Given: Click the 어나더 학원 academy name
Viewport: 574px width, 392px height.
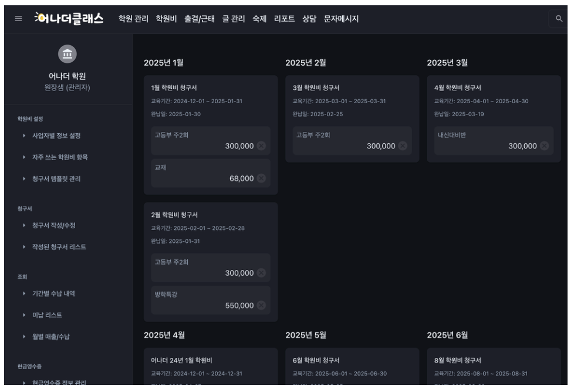Looking at the screenshot, I should point(67,76).
